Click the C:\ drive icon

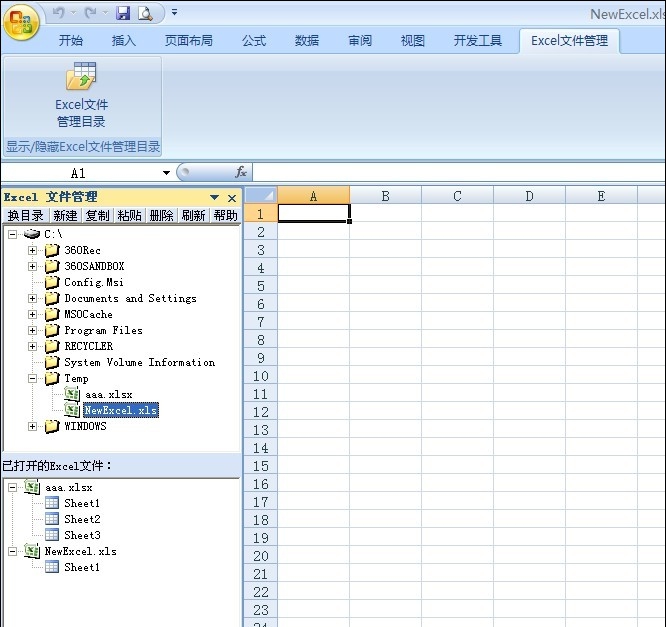pyautogui.click(x=32, y=234)
